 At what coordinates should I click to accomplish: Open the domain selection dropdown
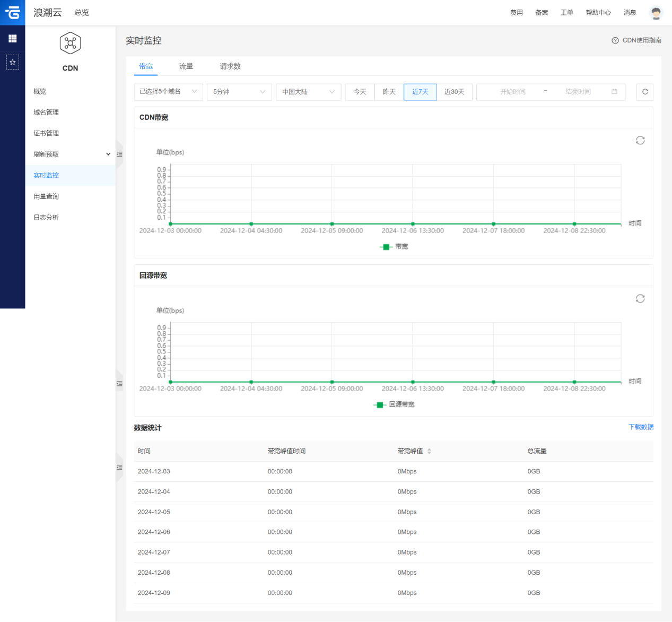tap(168, 92)
